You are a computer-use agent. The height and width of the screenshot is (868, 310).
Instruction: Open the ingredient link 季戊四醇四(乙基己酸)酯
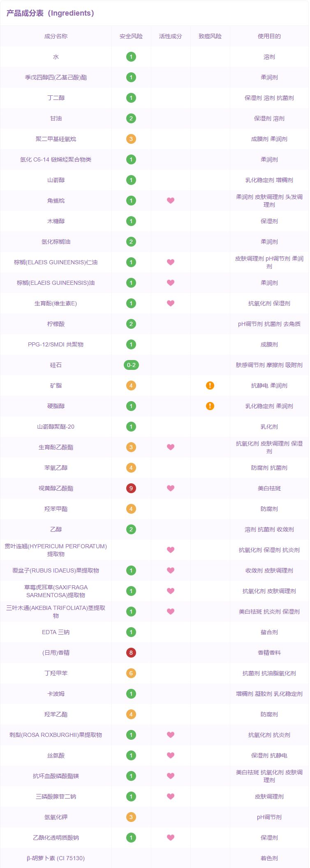(56, 77)
